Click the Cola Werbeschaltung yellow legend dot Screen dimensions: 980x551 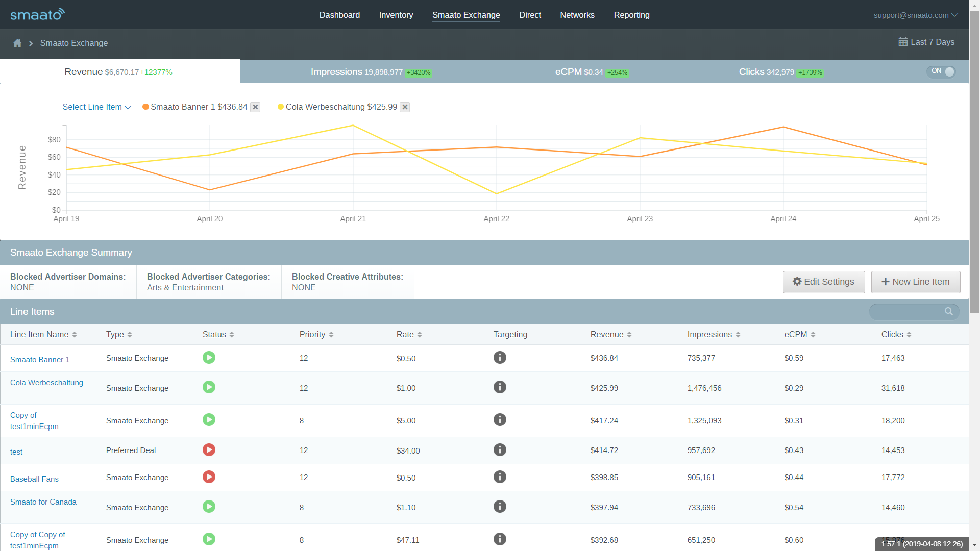[281, 107]
